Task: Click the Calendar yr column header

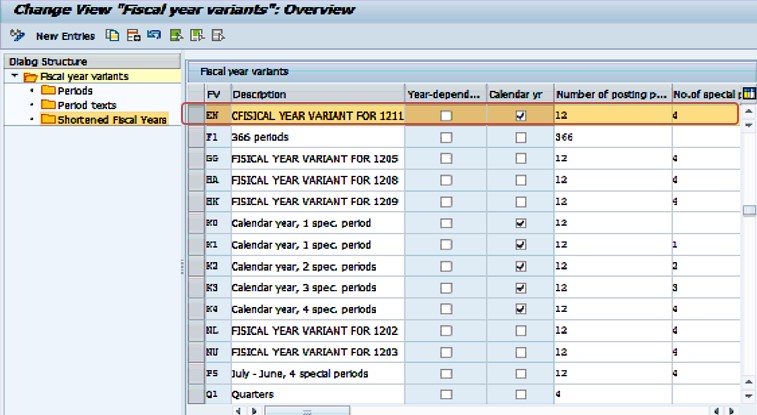Action: (520, 94)
